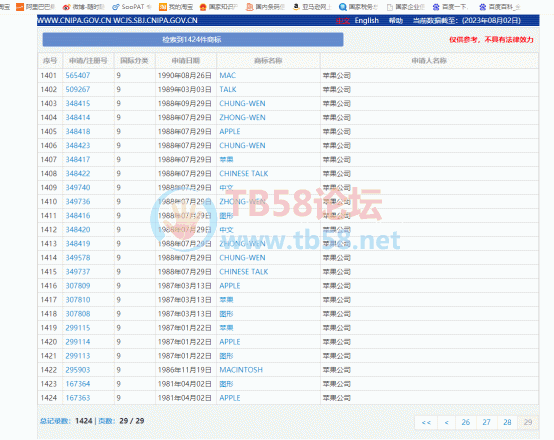Screen dimensions: 554x440
Task: Open registration number 295903
Action: pos(78,370)
